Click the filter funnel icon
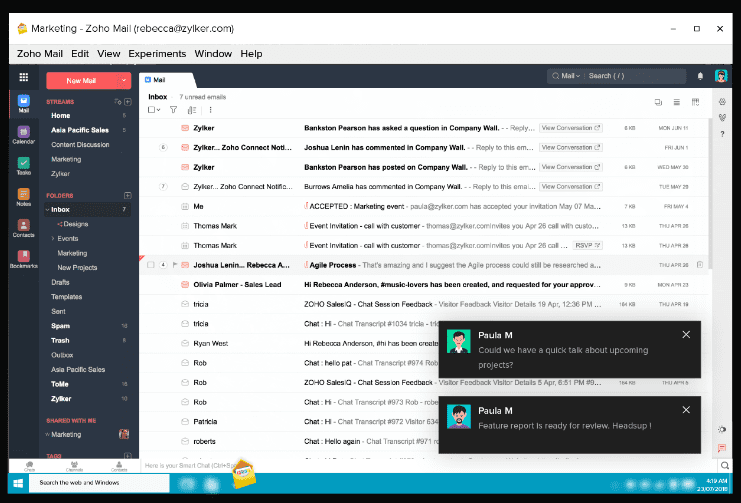741x503 pixels. [x=173, y=110]
